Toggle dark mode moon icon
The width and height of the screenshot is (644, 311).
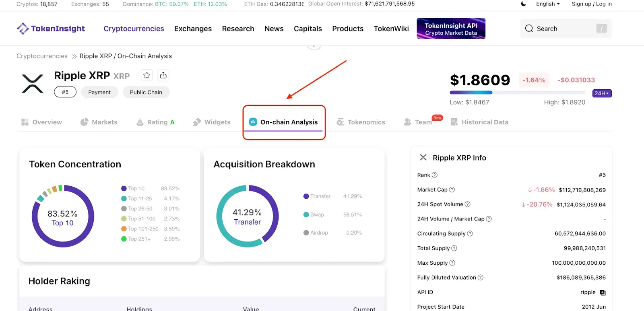(524, 4)
